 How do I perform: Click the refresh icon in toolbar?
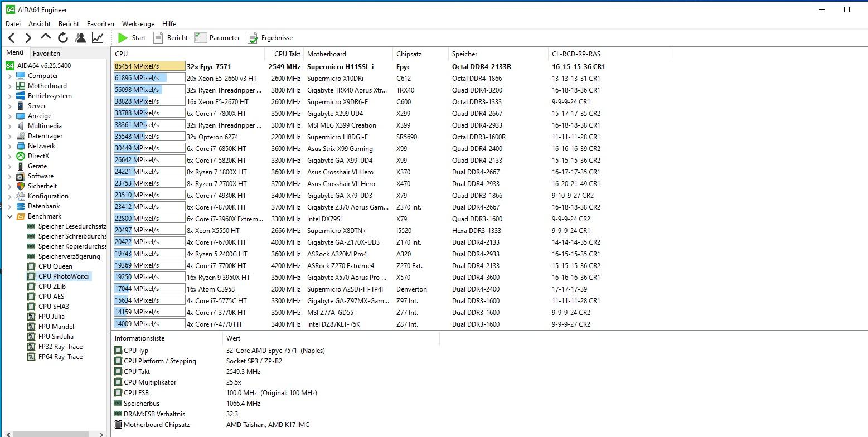[x=63, y=38]
